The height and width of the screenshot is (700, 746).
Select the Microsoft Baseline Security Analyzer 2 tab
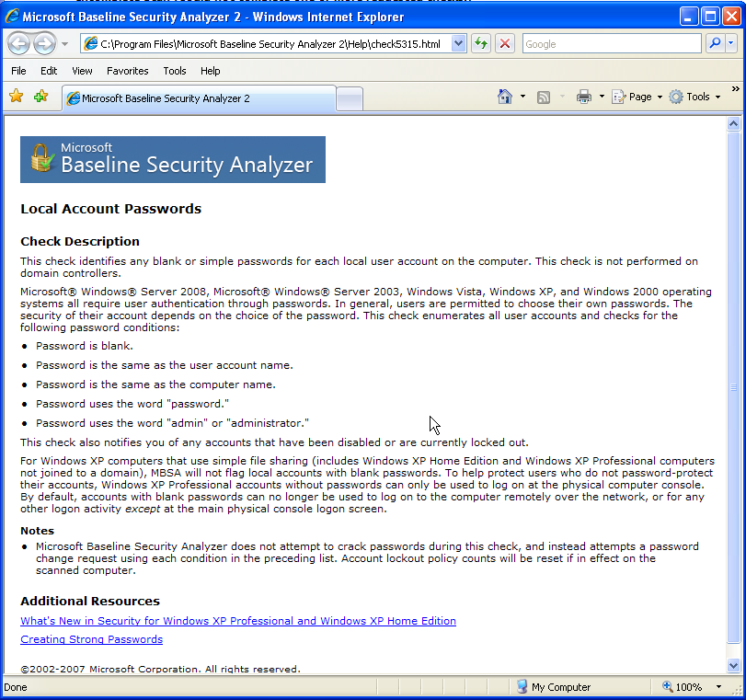[x=199, y=98]
